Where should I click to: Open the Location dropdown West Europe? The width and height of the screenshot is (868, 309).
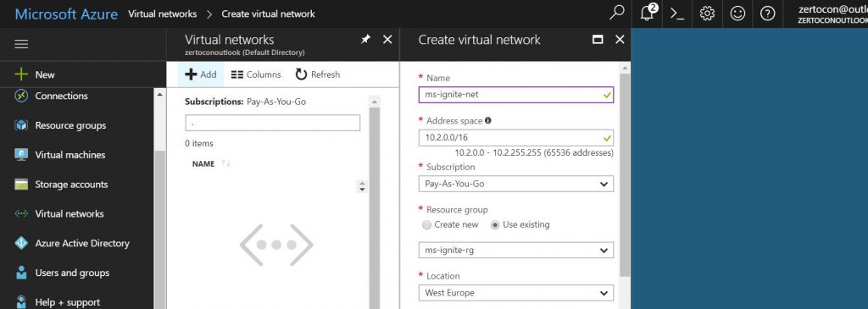516,293
